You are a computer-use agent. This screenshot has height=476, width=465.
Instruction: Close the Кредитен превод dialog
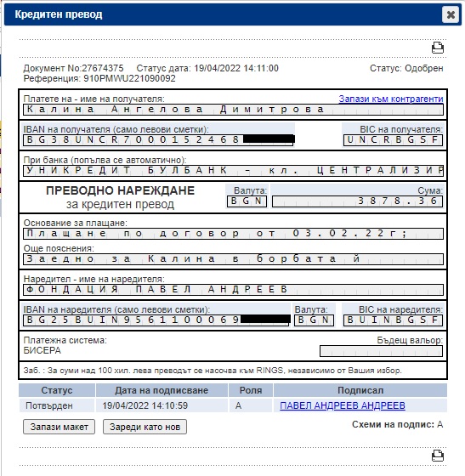[451, 14]
